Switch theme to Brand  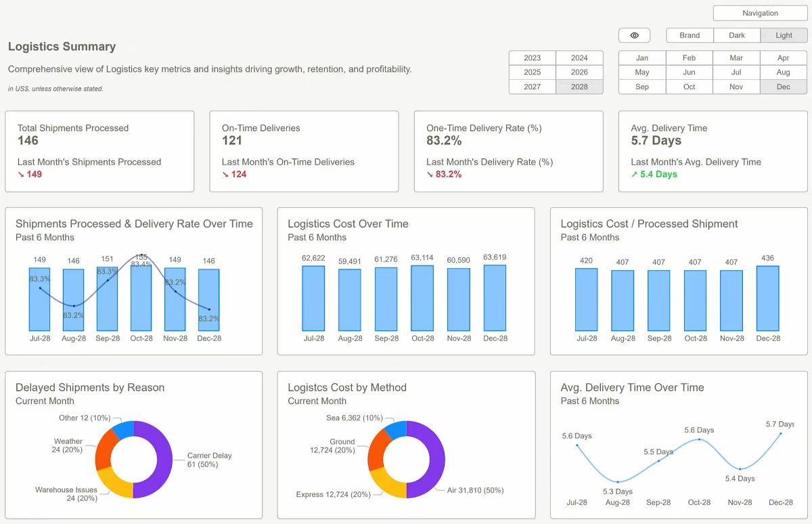tap(690, 35)
